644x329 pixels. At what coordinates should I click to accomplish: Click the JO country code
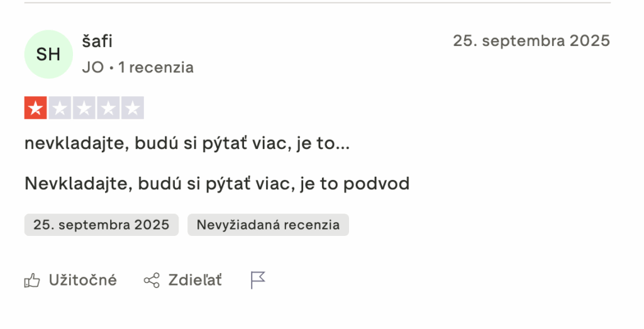coord(92,67)
